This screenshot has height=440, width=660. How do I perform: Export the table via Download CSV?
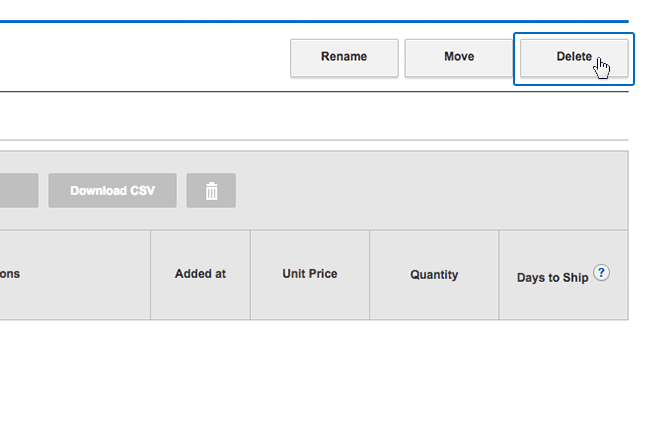(112, 191)
